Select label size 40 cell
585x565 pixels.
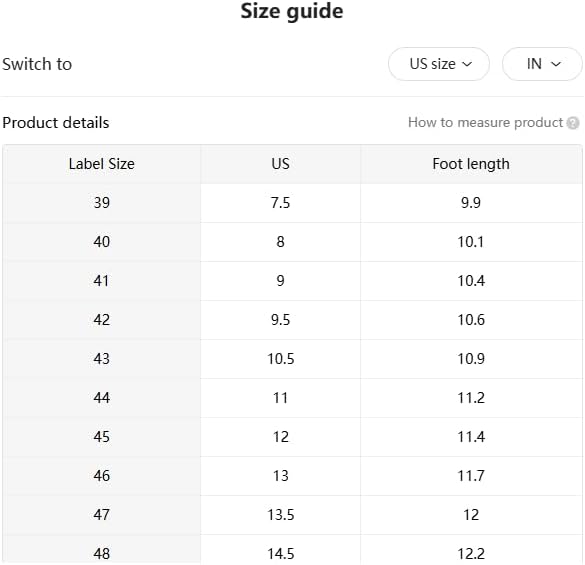pos(101,242)
